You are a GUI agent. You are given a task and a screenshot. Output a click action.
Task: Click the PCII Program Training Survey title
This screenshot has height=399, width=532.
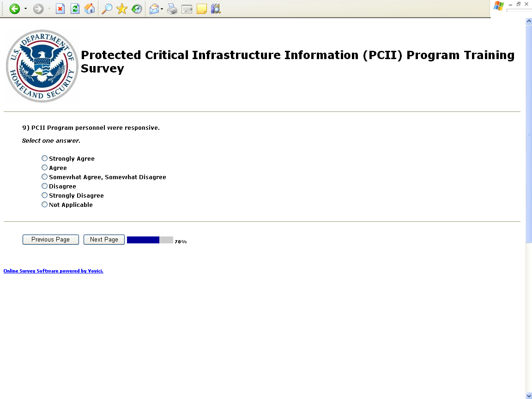[x=297, y=61]
